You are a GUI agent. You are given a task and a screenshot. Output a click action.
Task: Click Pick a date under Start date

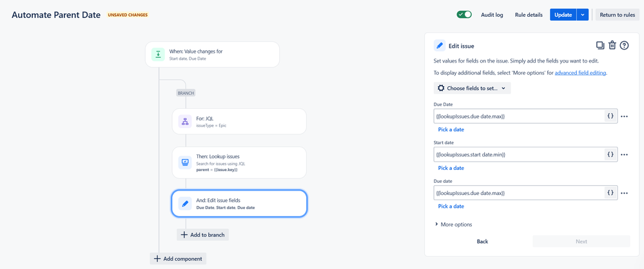point(451,168)
